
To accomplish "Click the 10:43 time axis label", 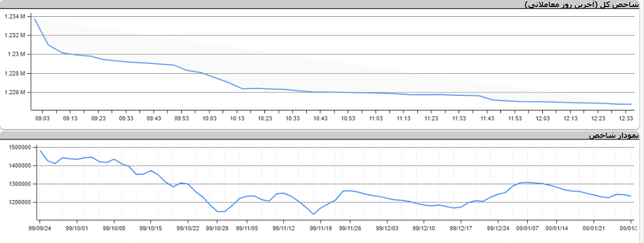I will click(x=320, y=118).
